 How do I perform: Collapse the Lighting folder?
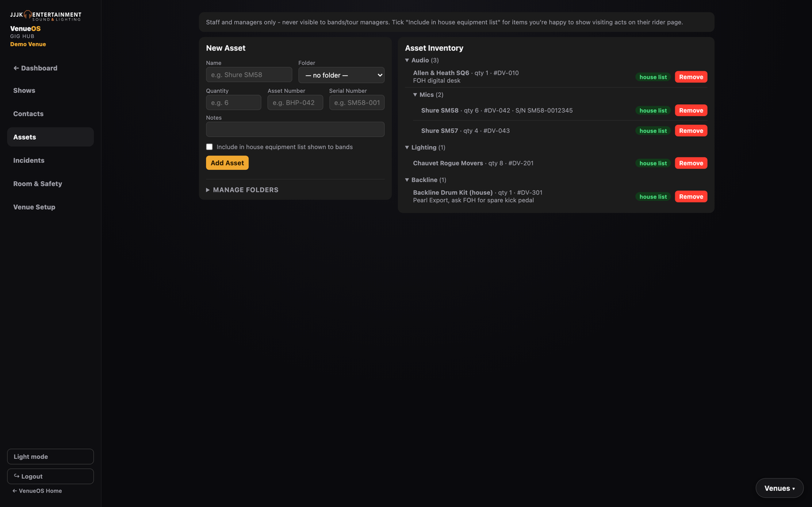click(425, 147)
